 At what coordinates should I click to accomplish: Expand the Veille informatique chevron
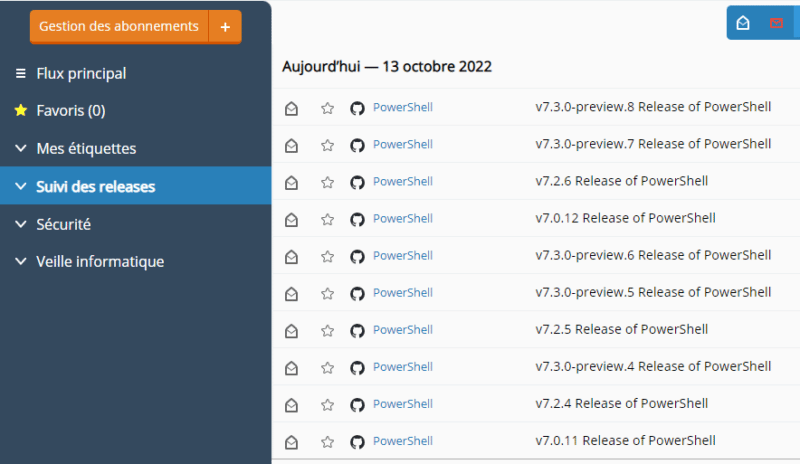[x=20, y=261]
